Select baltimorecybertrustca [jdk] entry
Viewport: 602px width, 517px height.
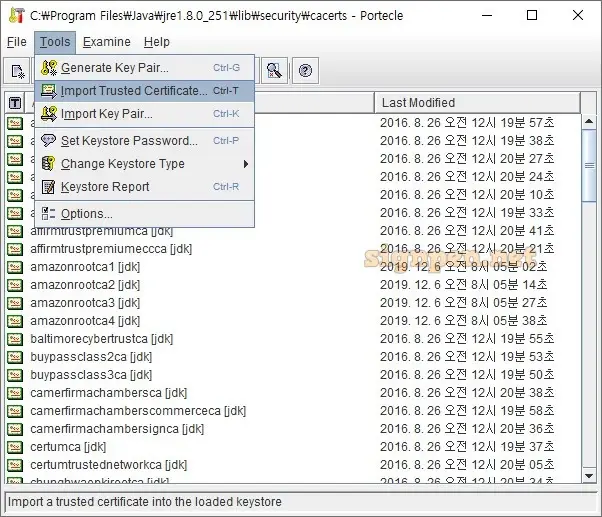(x=102, y=339)
